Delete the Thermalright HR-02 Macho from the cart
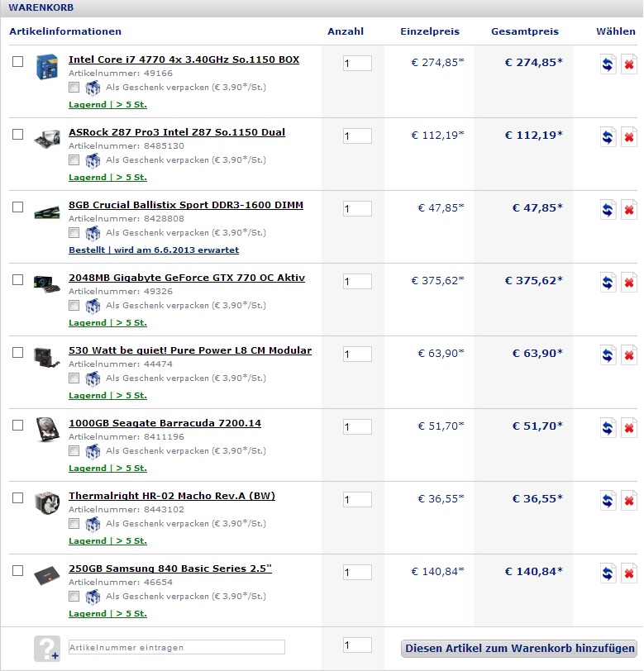Viewport: 644px width, 671px height. [x=629, y=501]
